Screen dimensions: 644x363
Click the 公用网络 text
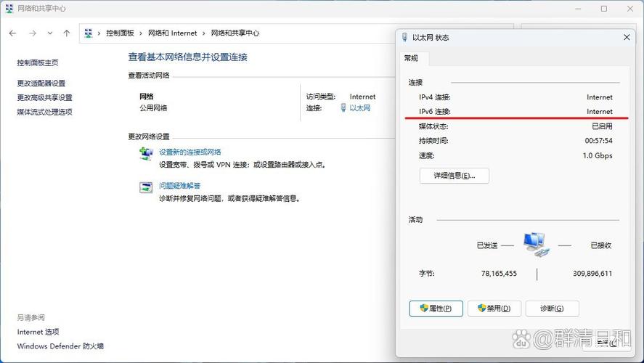153,108
